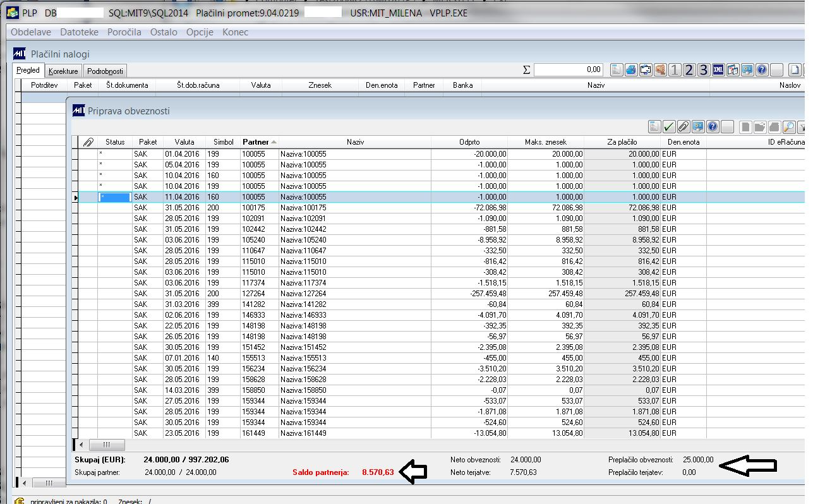Click the sum input field showing 0,00
The height and width of the screenshot is (504, 813).
569,70
